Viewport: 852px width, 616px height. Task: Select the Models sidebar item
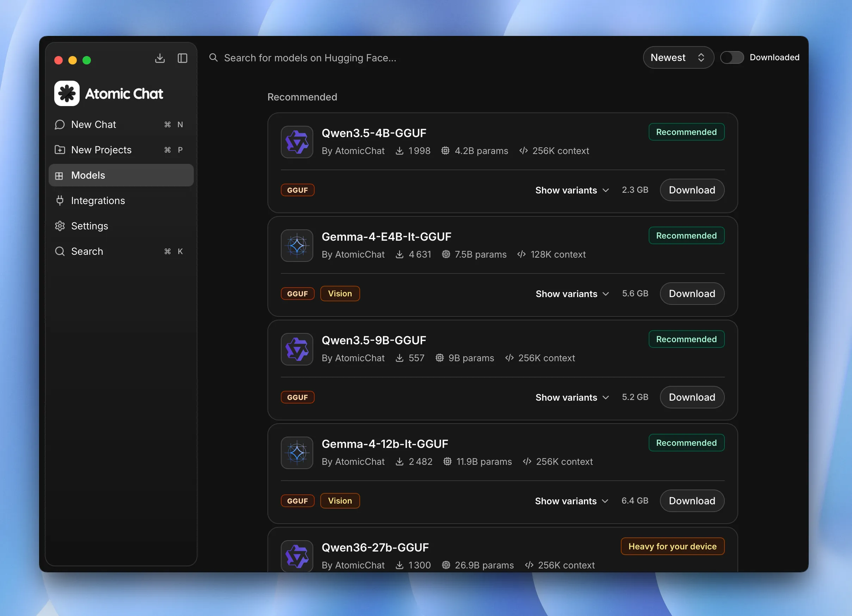pos(121,175)
